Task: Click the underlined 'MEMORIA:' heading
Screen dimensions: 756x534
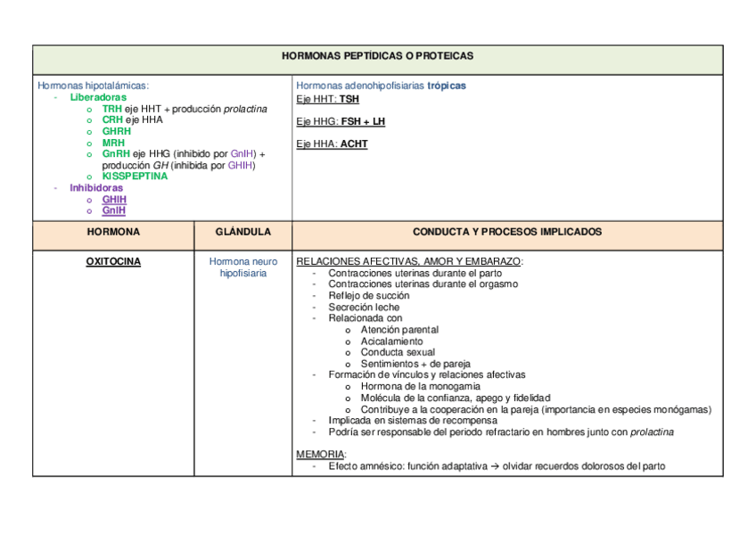Action: pyautogui.click(x=320, y=455)
